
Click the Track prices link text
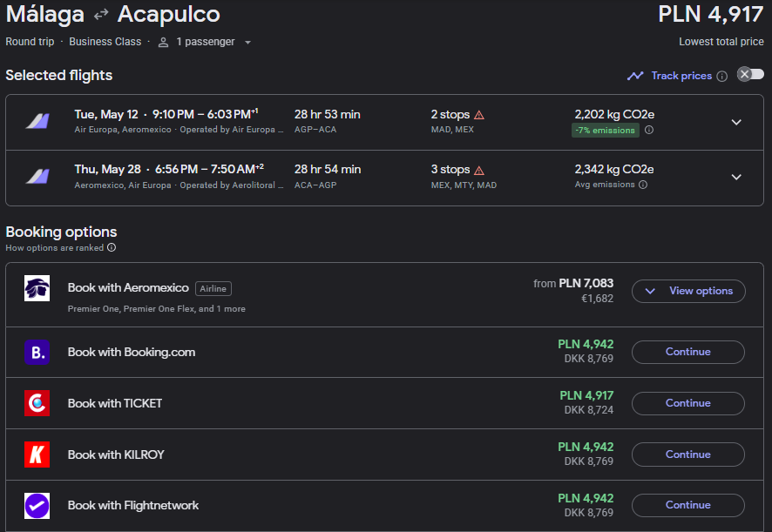click(681, 76)
